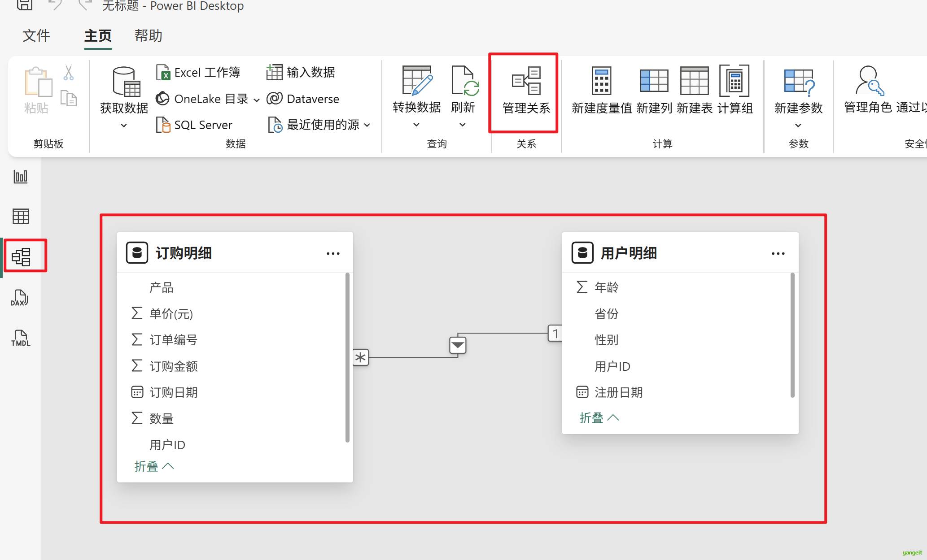Collapse the 用户明细 table with 折叠
This screenshot has width=927, height=560.
click(599, 418)
